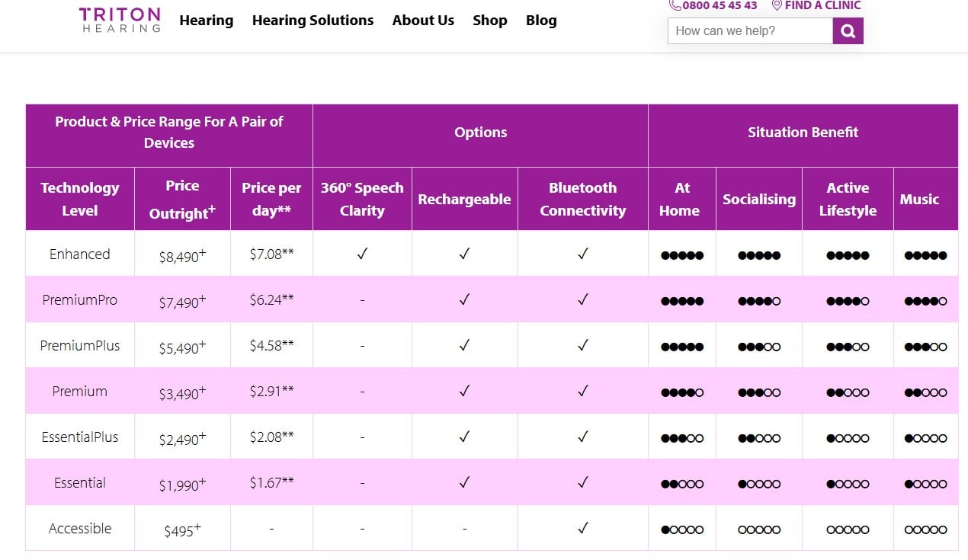Image resolution: width=968 pixels, height=560 pixels.
Task: Click Enhanced Rechargeable checkmark
Action: [464, 254]
